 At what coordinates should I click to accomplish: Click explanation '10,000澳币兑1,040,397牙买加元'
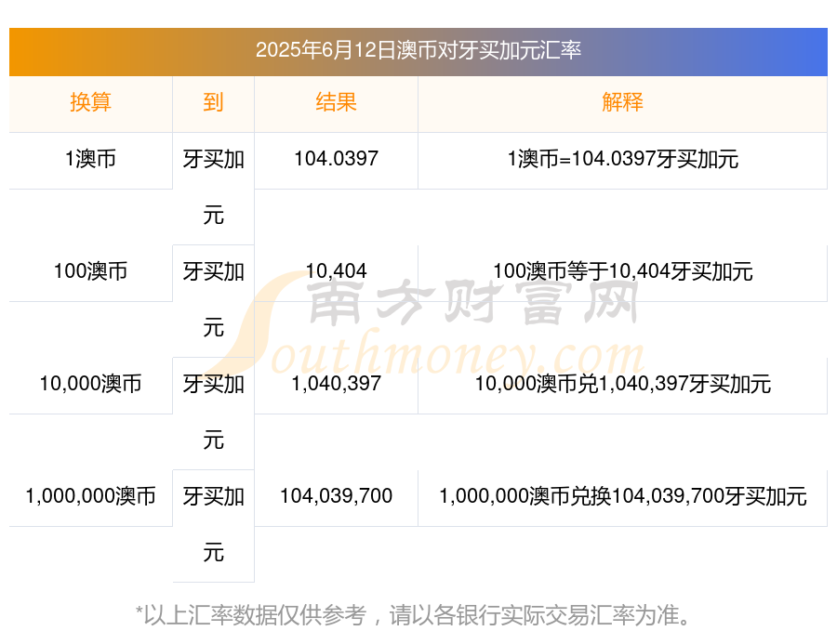click(x=622, y=384)
